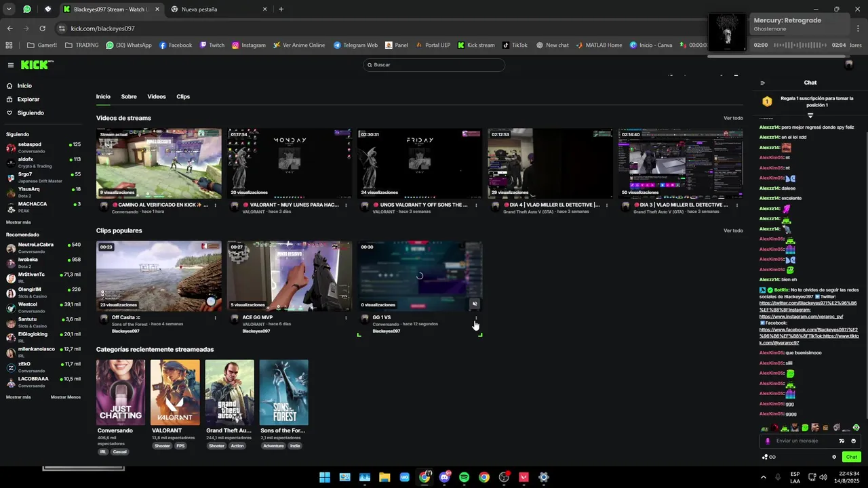Open Grand Theft Auto category card

pyautogui.click(x=229, y=392)
